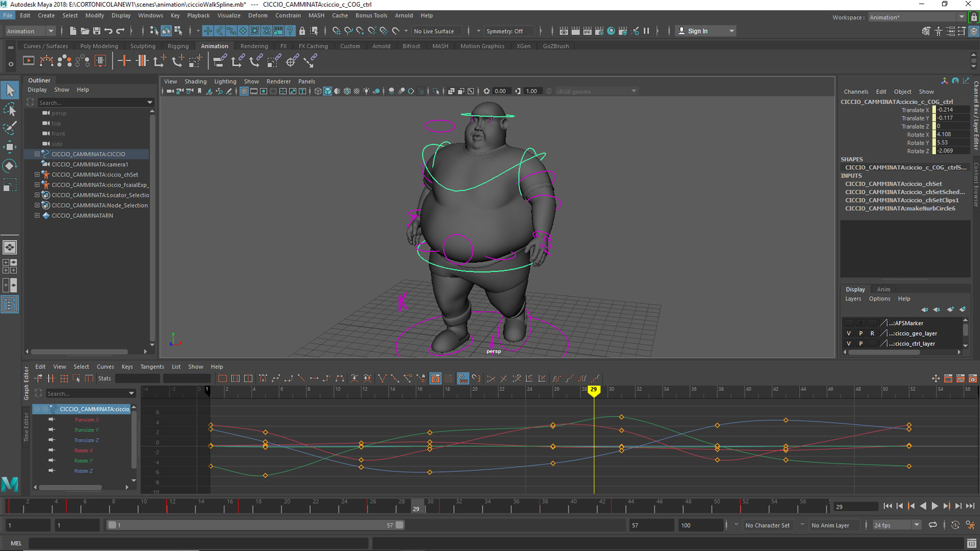Image resolution: width=980 pixels, height=551 pixels.
Task: Click the Undo arrow icon
Action: click(x=108, y=31)
